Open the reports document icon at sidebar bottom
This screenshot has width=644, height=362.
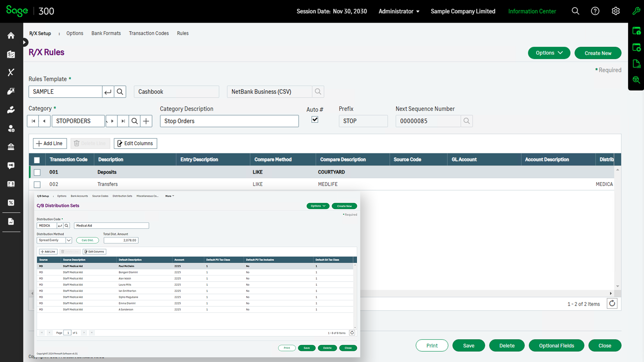click(x=11, y=221)
